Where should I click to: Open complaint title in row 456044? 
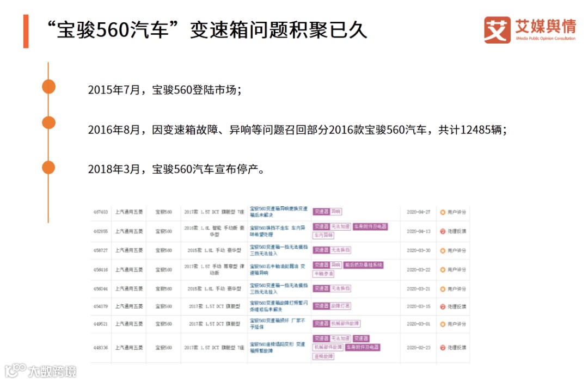[x=279, y=288]
